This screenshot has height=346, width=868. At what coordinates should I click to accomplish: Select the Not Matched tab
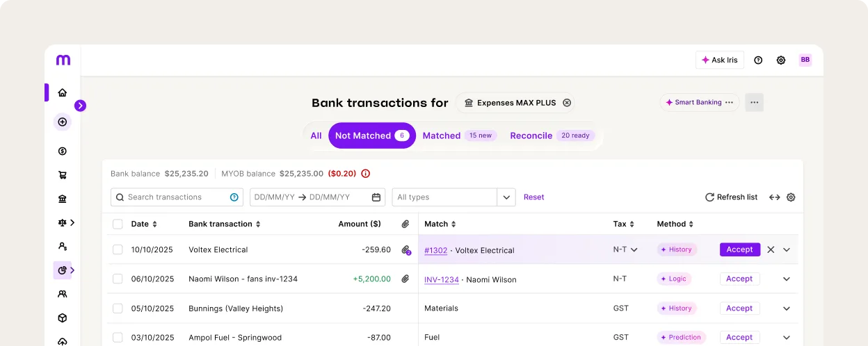[x=372, y=135]
